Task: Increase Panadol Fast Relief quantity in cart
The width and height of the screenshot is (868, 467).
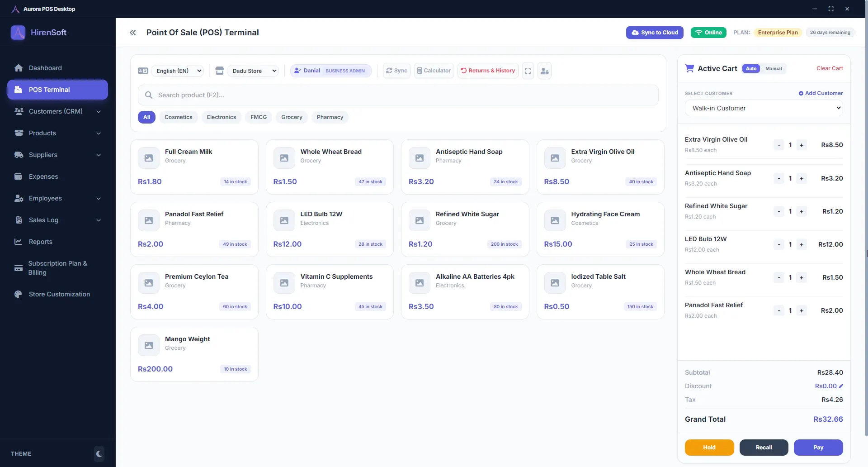Action: point(802,311)
